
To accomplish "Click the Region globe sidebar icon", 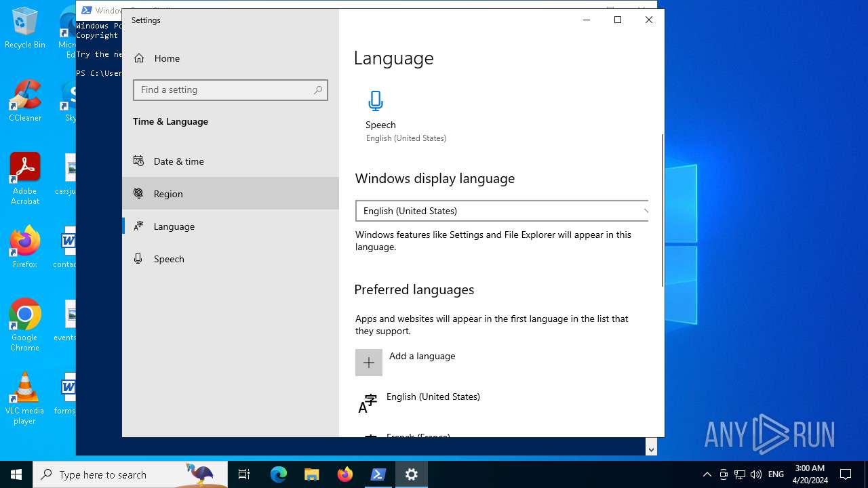I will (x=138, y=193).
